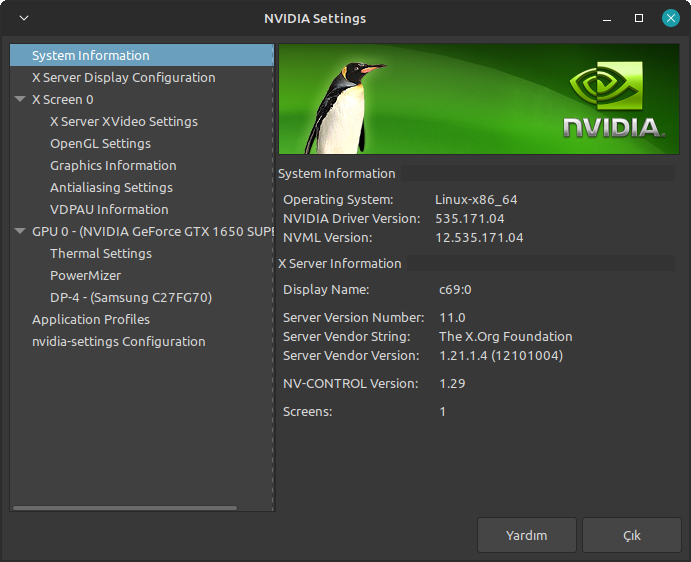This screenshot has height=562, width=691.
Task: Open nvidia-settings Configuration page
Action: [119, 342]
